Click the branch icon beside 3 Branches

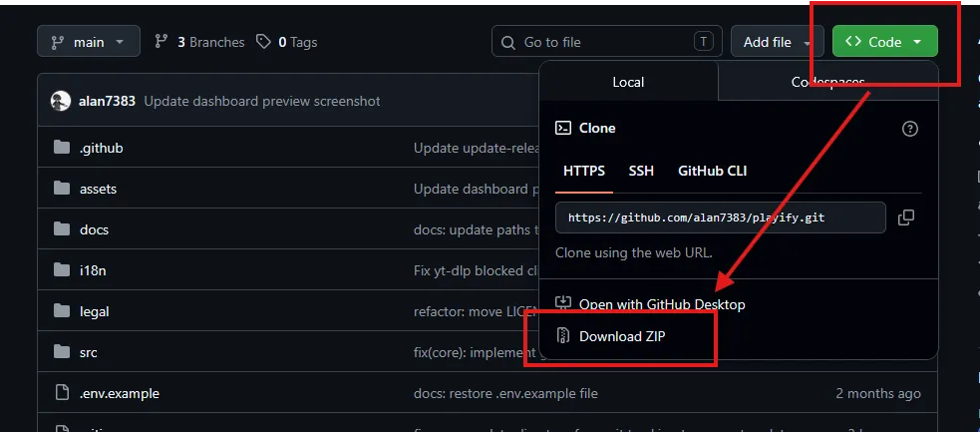point(162,42)
